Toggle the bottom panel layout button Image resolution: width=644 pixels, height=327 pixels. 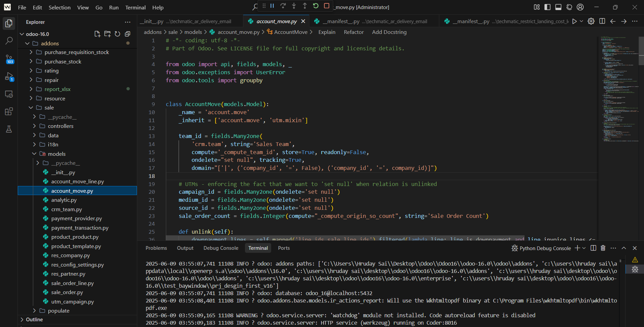click(x=558, y=7)
